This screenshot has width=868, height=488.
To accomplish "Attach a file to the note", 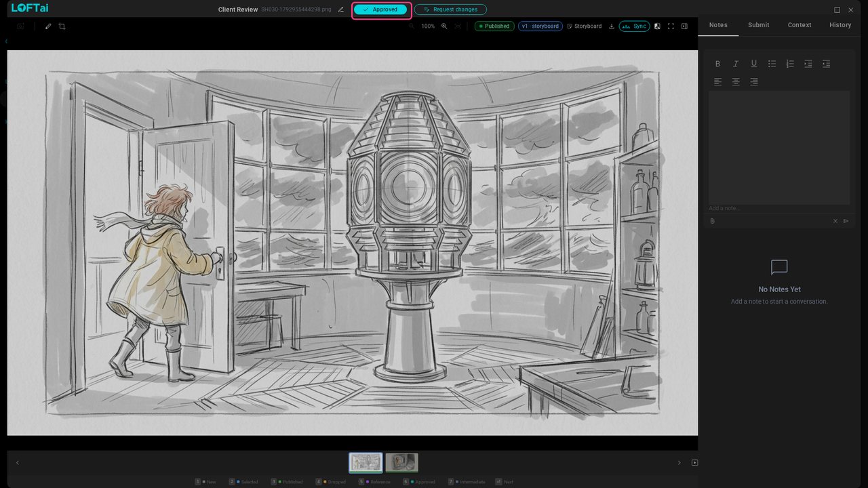I will coord(712,221).
